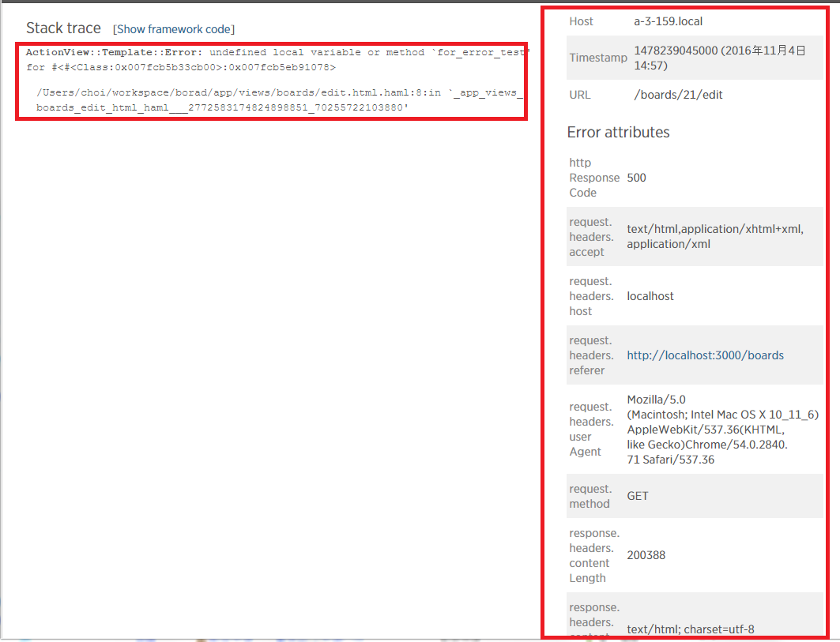The width and height of the screenshot is (840, 642).
Task: Click the content length value 200388
Action: [x=646, y=555]
